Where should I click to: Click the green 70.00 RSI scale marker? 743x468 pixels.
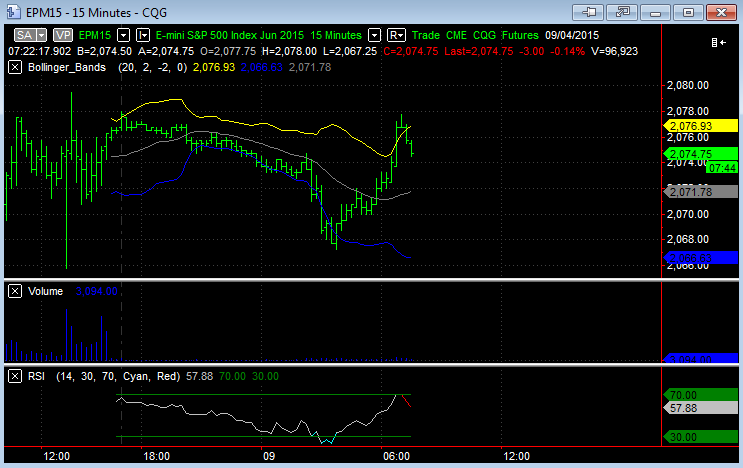[x=701, y=395]
